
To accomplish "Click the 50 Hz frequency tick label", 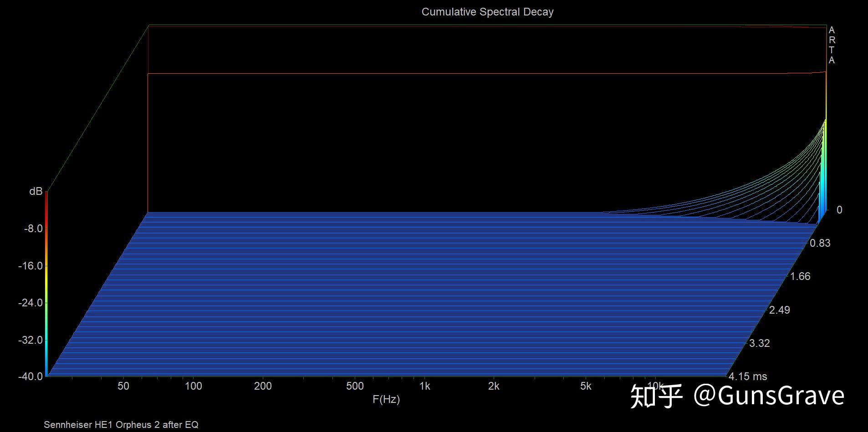I will point(123,386).
